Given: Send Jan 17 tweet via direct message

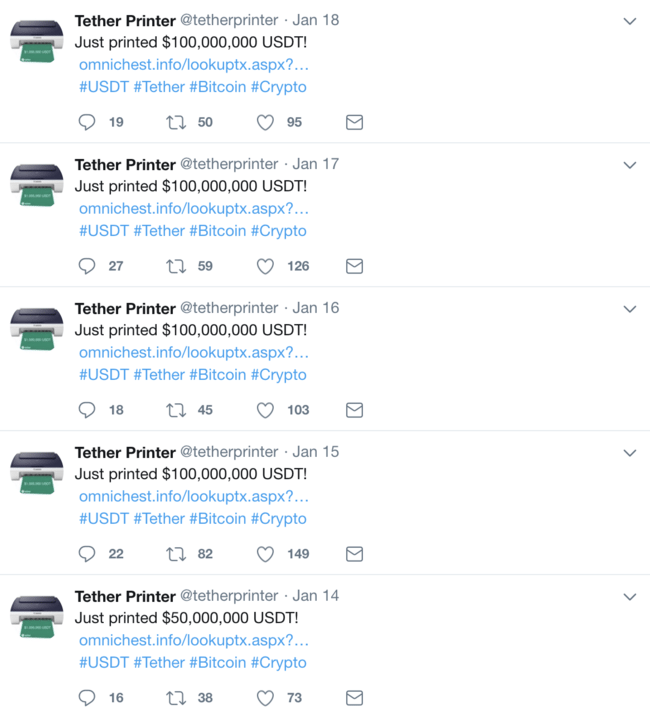Looking at the screenshot, I should [354, 266].
